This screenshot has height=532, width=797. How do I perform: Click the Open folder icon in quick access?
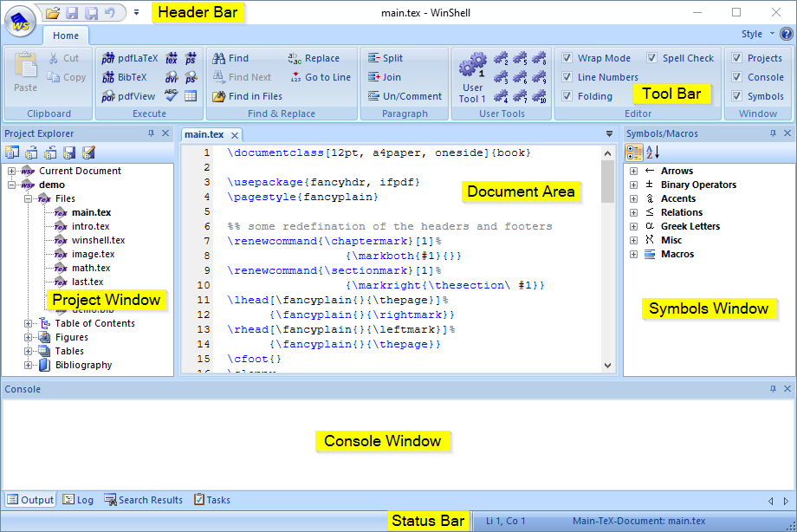[x=52, y=13]
